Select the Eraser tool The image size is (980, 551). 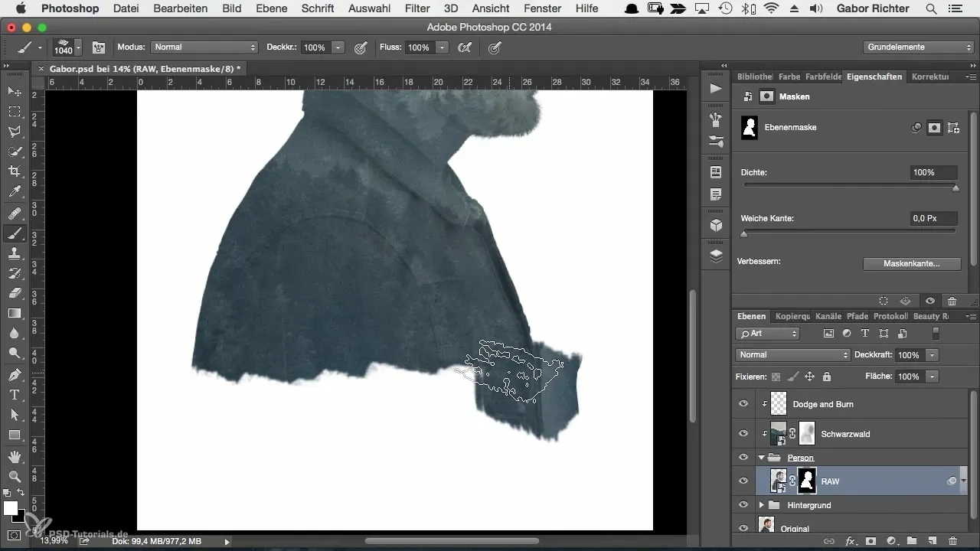[14, 293]
